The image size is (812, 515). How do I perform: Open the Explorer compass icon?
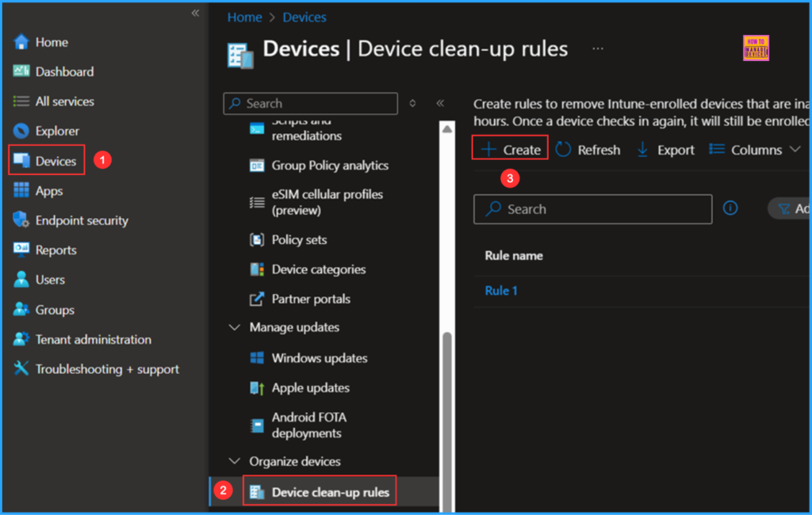[x=21, y=131]
